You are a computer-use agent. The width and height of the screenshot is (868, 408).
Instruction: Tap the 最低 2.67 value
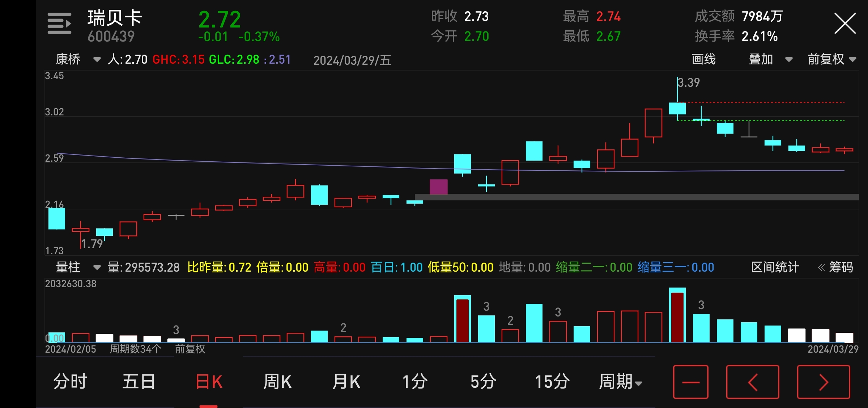[x=592, y=36]
